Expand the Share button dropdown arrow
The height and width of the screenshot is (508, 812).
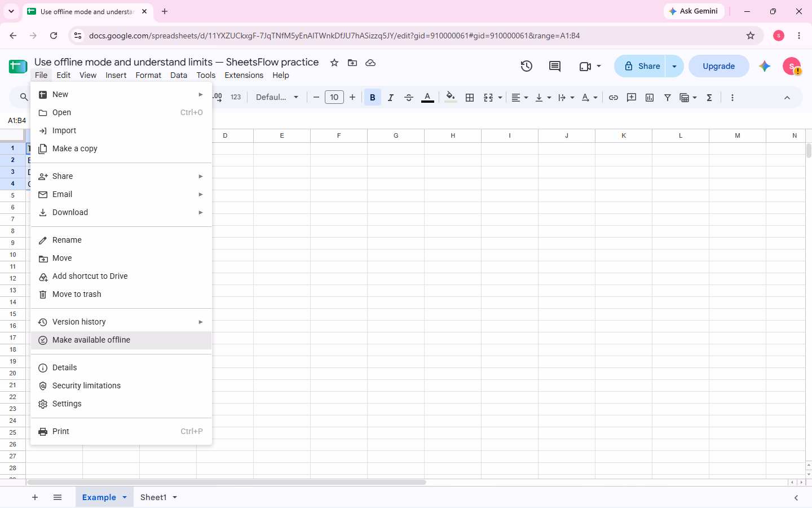674,66
